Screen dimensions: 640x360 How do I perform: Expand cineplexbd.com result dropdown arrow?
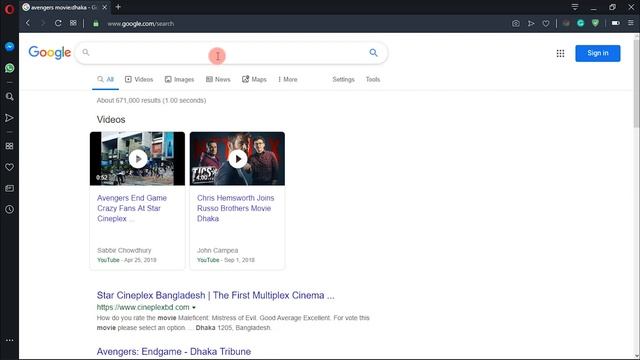pos(194,307)
